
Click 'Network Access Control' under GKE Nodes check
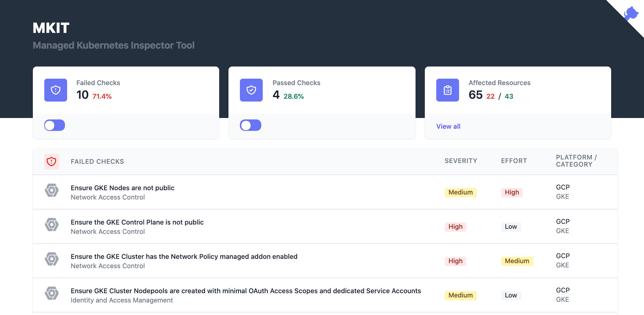point(108,197)
